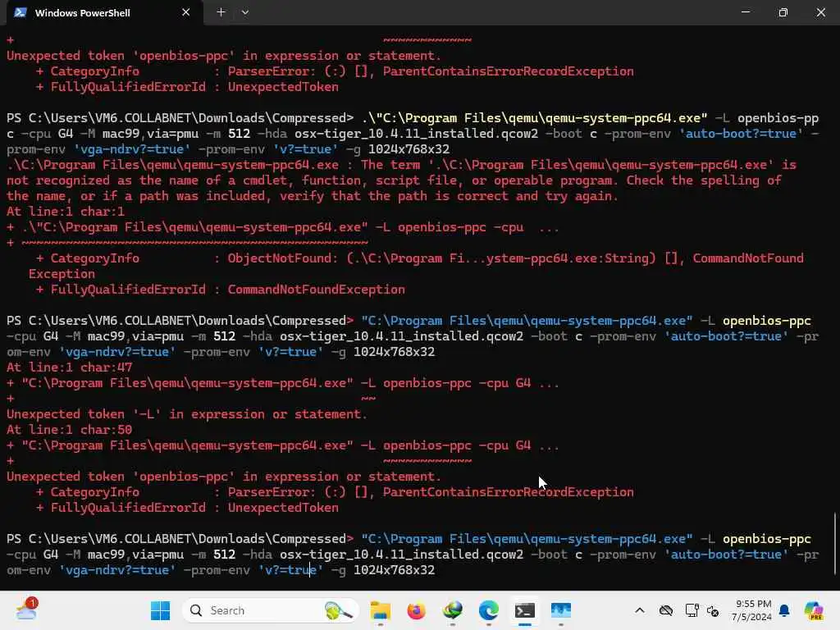Click the "At line:1 char:1" line
This screenshot has width=840, height=630.
pos(66,212)
